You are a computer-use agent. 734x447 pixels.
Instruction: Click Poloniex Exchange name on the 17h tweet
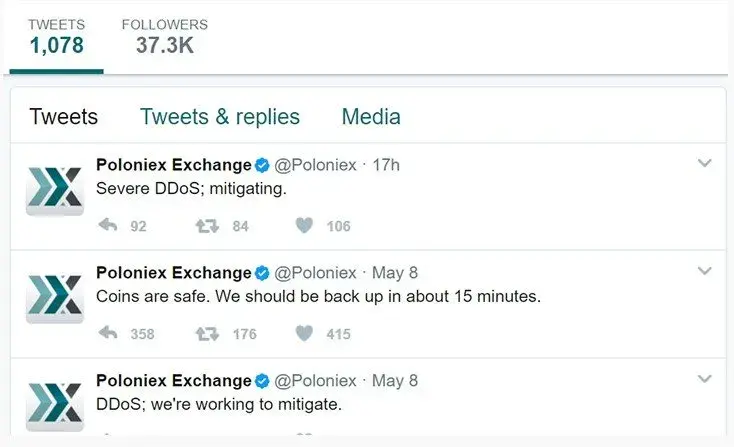[x=174, y=164]
